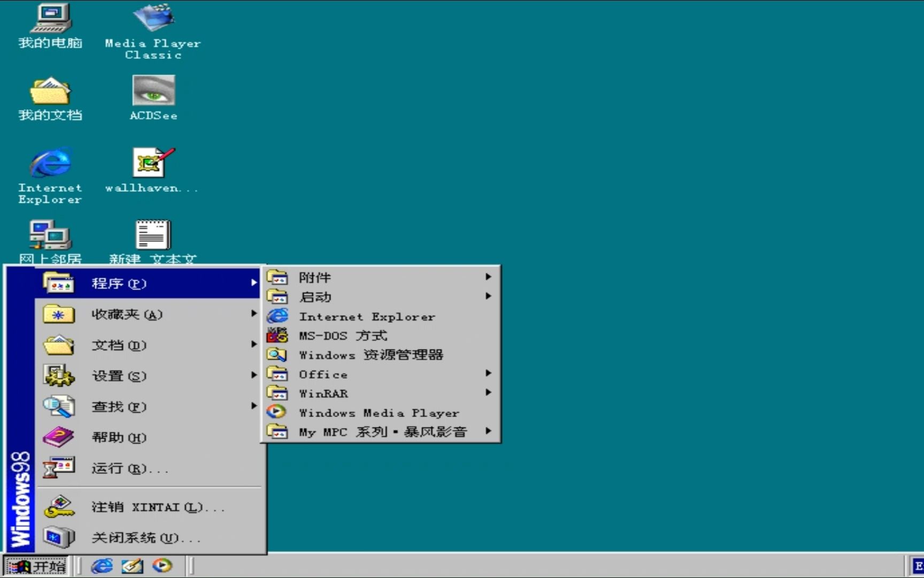This screenshot has height=578, width=924.
Task: Expand the 查找 (F) arrow
Action: tap(254, 406)
